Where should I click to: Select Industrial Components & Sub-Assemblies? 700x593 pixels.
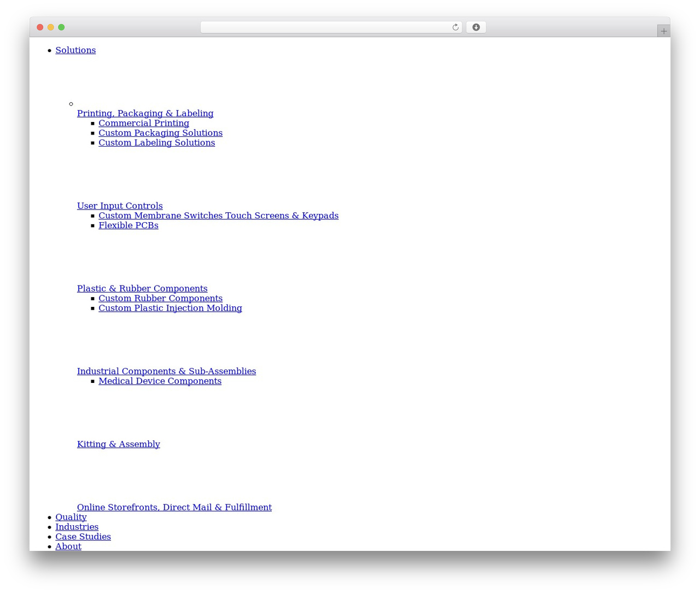pyautogui.click(x=166, y=371)
